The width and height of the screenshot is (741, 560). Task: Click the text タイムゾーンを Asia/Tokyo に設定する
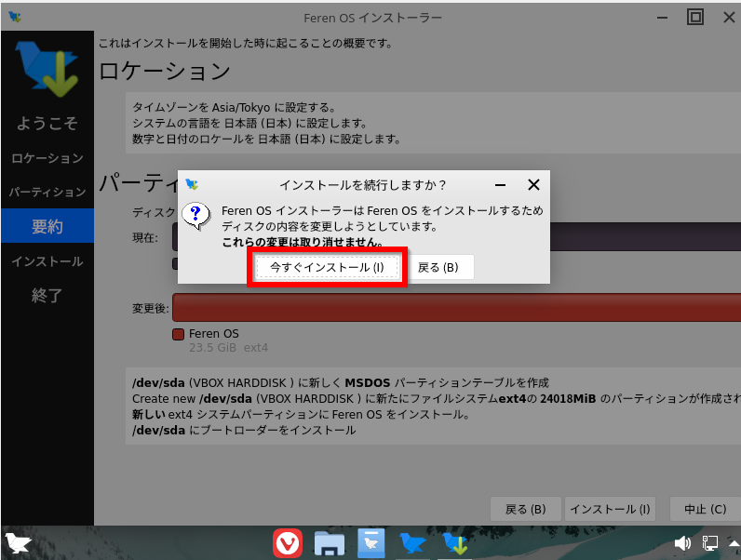pyautogui.click(x=234, y=107)
